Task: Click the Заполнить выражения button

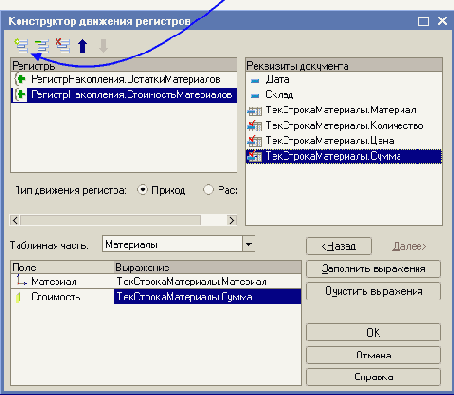Action: coord(373,269)
